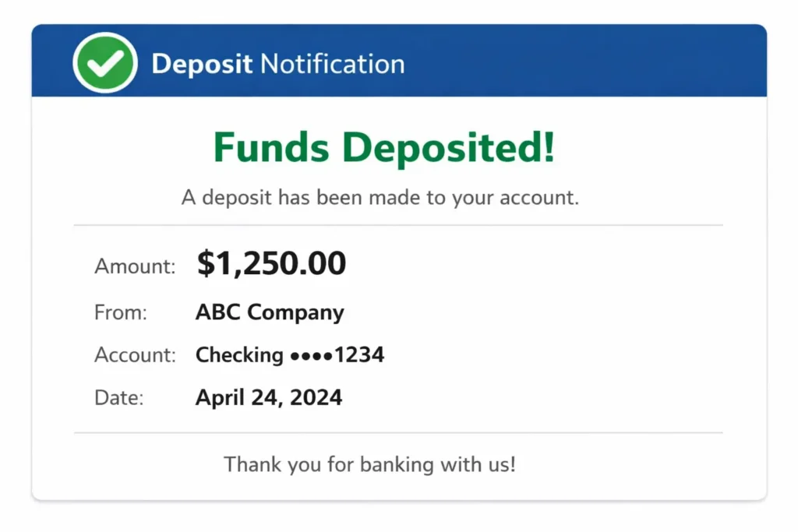Select the From field label
Image resolution: width=798 pixels, height=532 pixels.
[121, 313]
